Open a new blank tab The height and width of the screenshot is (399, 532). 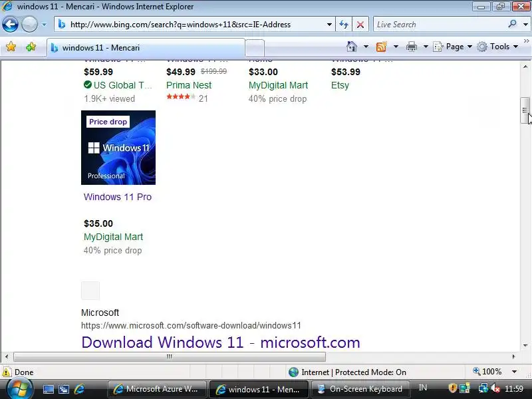[x=255, y=48]
